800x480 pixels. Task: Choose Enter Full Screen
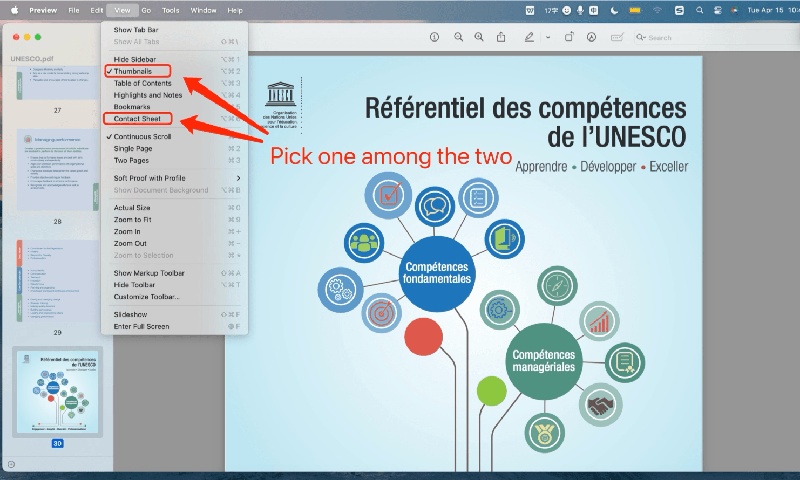coord(174,326)
